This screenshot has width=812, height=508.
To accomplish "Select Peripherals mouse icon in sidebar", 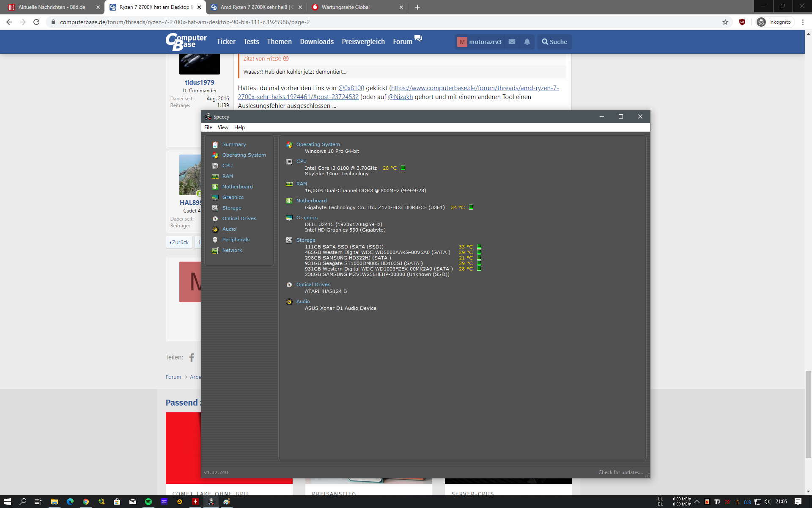I will click(x=215, y=240).
